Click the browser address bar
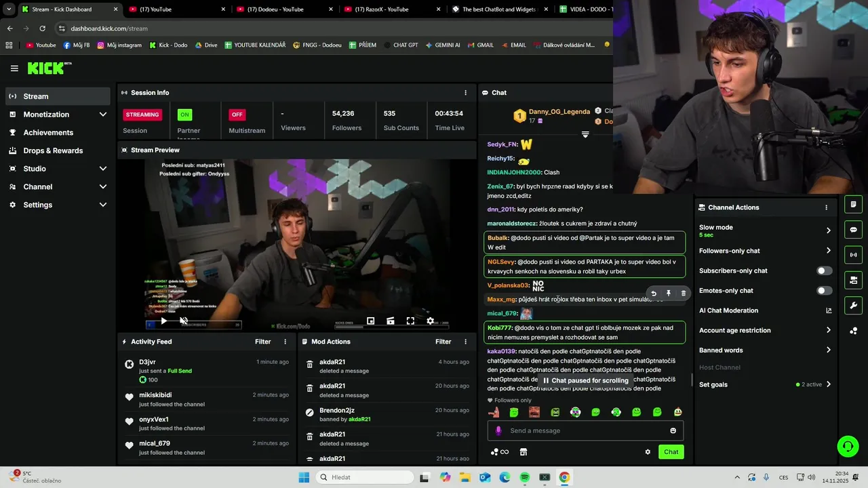This screenshot has width=868, height=488. click(332, 28)
